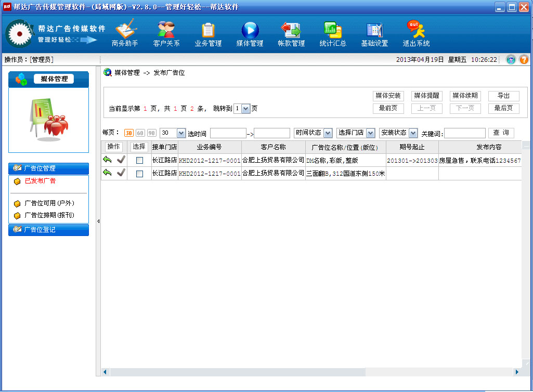
Task: Set 90 records per page
Action: pos(152,133)
